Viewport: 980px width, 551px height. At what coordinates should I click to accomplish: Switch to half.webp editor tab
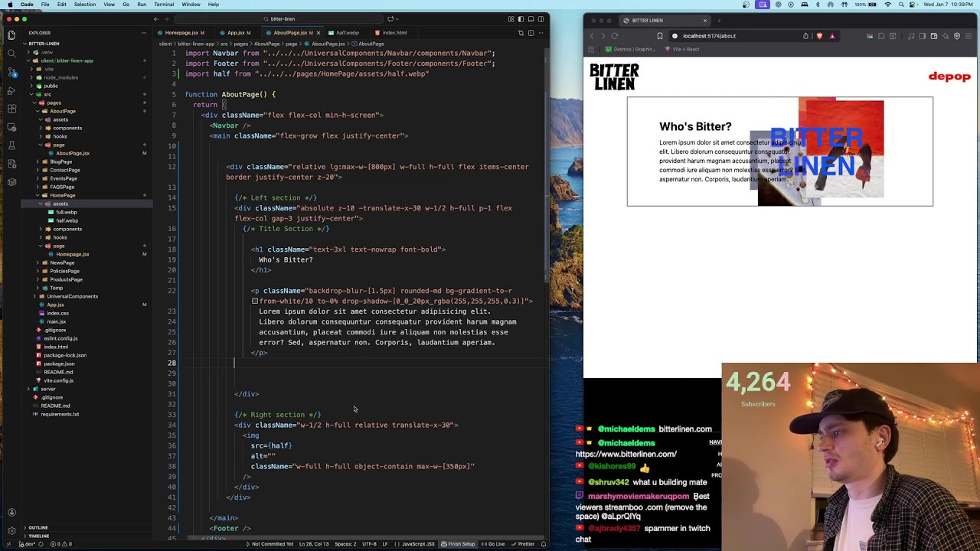click(347, 33)
